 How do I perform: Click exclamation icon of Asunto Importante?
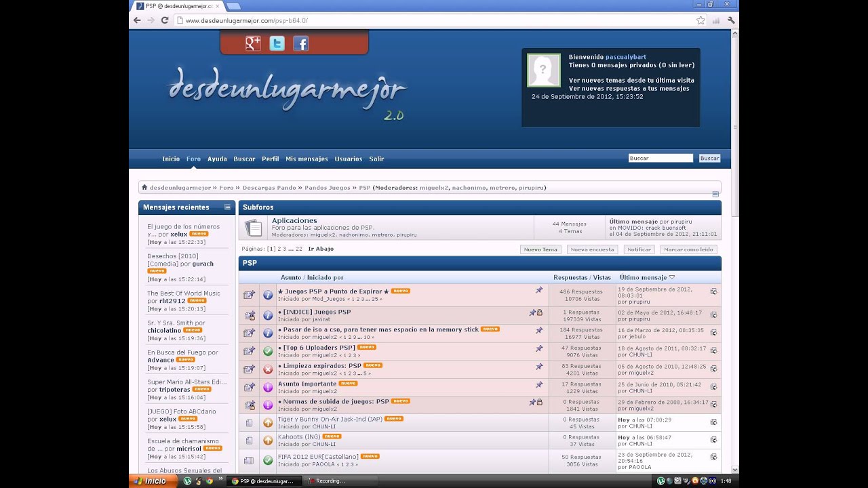(268, 387)
